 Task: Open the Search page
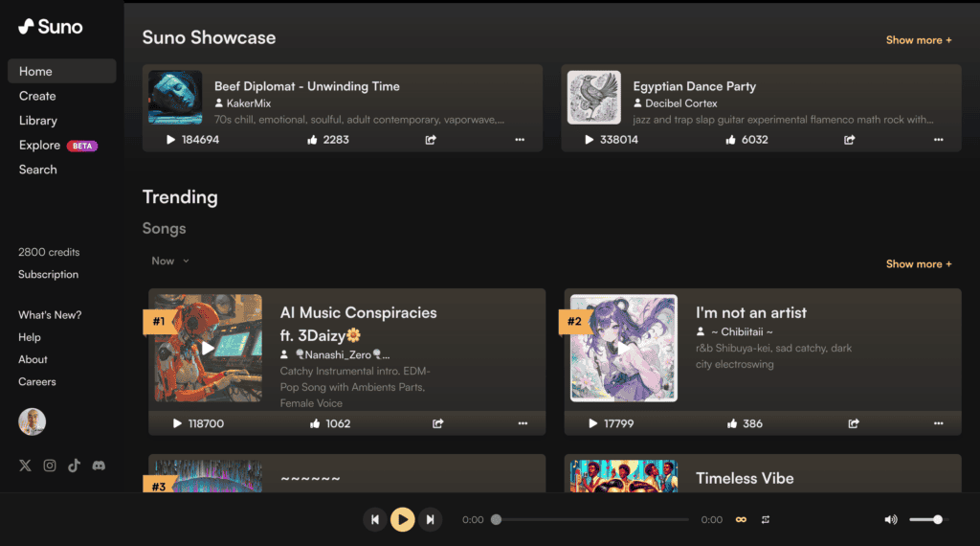point(37,170)
